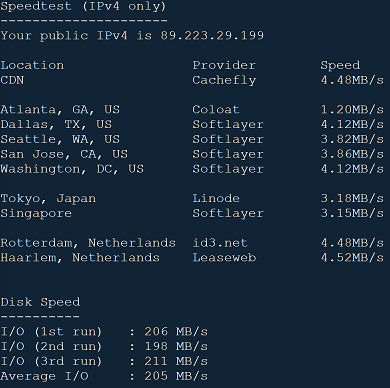Click the Singapore speed value 3.15MB/s
Image resolution: width=390 pixels, height=388 pixels.
click(352, 213)
